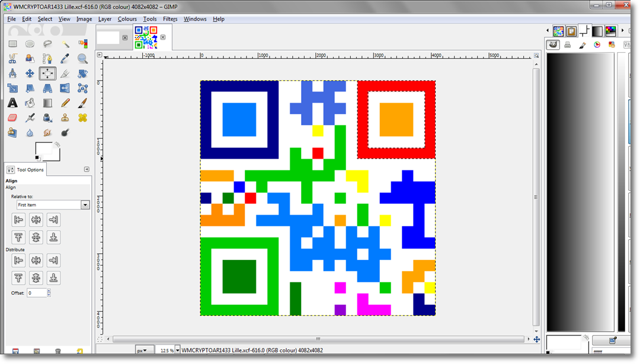
Task: Select the Cage Transform tool
Action: 82,88
